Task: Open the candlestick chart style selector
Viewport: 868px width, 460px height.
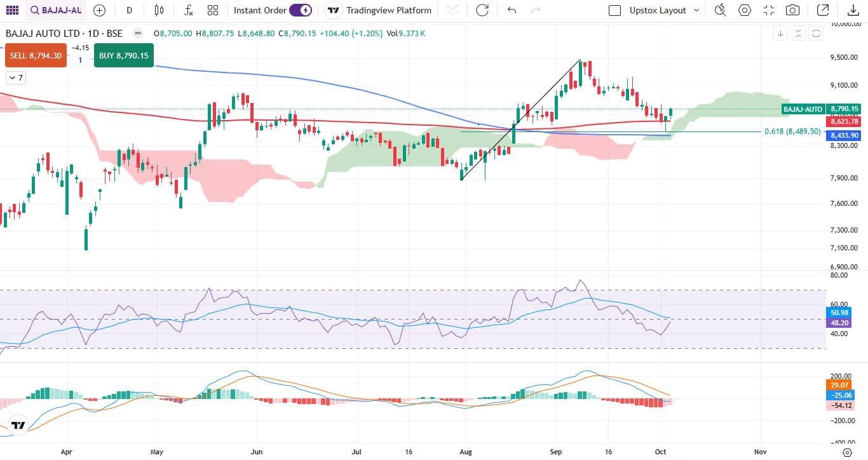Action: click(159, 10)
